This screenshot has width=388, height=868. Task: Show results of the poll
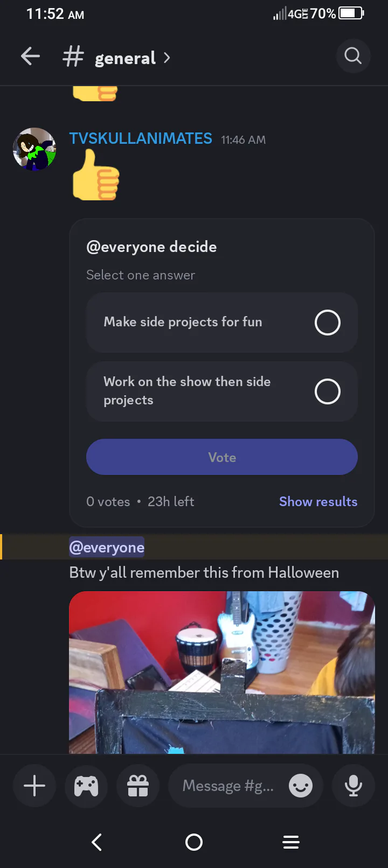[x=318, y=501]
